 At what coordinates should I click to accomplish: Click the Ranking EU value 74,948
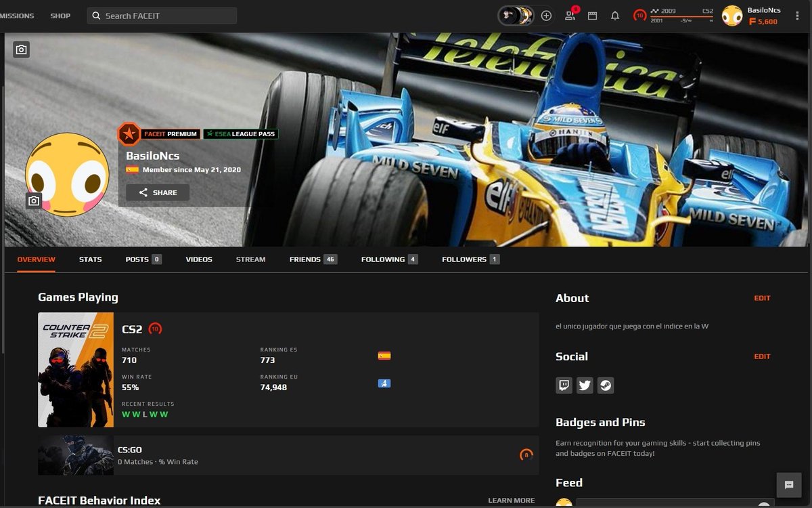[x=274, y=387]
